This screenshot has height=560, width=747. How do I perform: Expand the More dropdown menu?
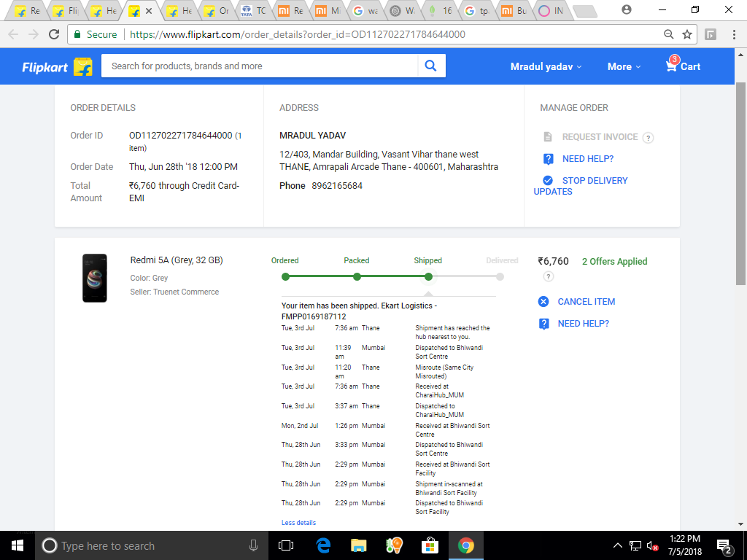click(x=624, y=66)
